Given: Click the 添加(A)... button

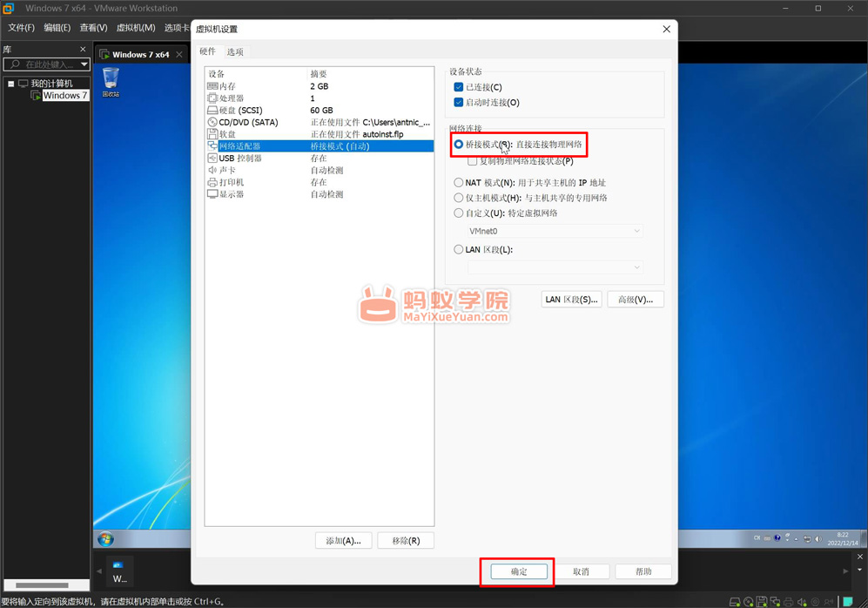Looking at the screenshot, I should coord(343,540).
